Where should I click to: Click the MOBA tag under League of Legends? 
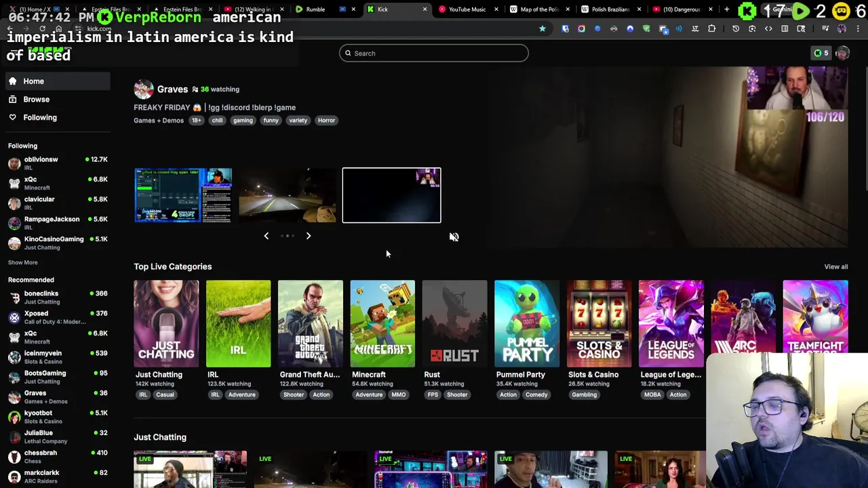(x=652, y=395)
